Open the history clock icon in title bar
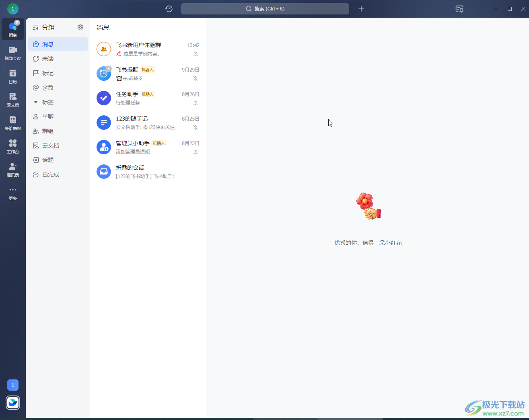The image size is (529, 420). click(169, 9)
